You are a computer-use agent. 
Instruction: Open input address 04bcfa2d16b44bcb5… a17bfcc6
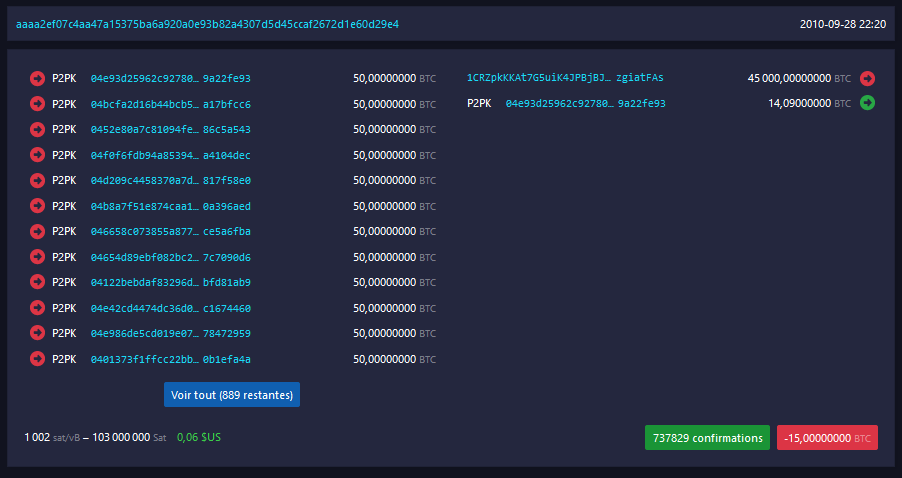170,104
